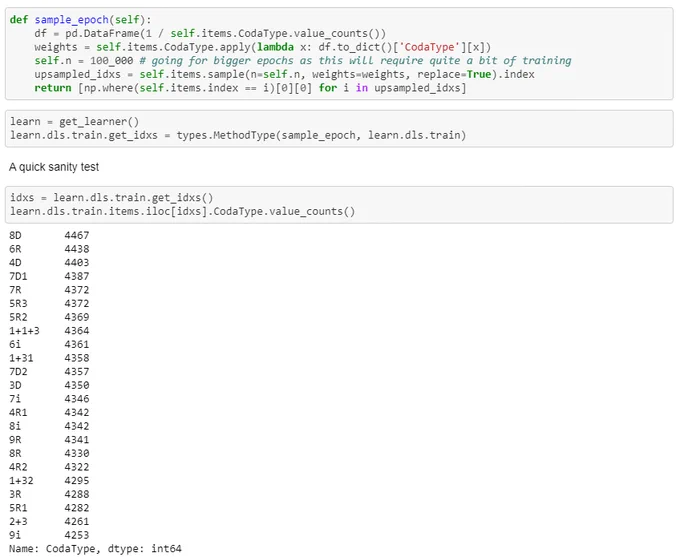Click the sample_epoch function definition cell
680x557 pixels.
(x=339, y=54)
